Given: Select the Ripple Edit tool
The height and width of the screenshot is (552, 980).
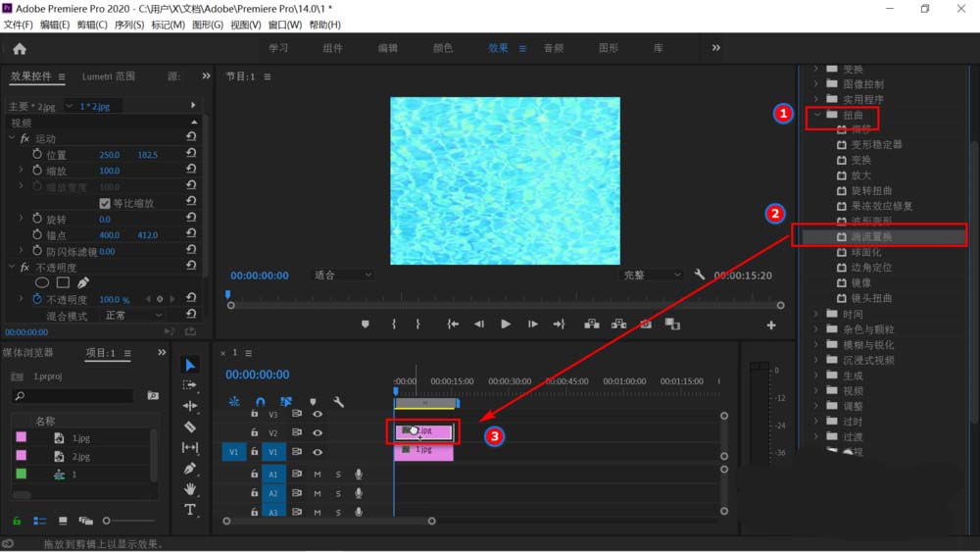Looking at the screenshot, I should pos(190,406).
